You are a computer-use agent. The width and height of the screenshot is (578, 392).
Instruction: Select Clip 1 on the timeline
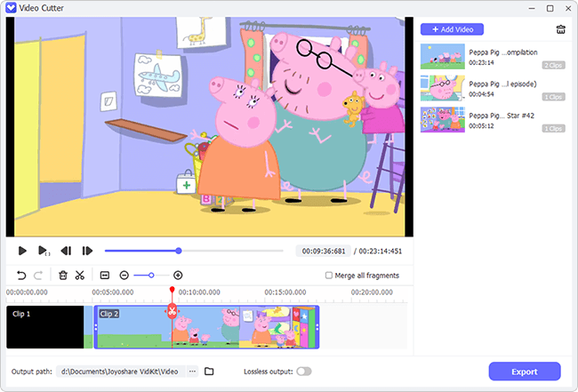(x=44, y=327)
